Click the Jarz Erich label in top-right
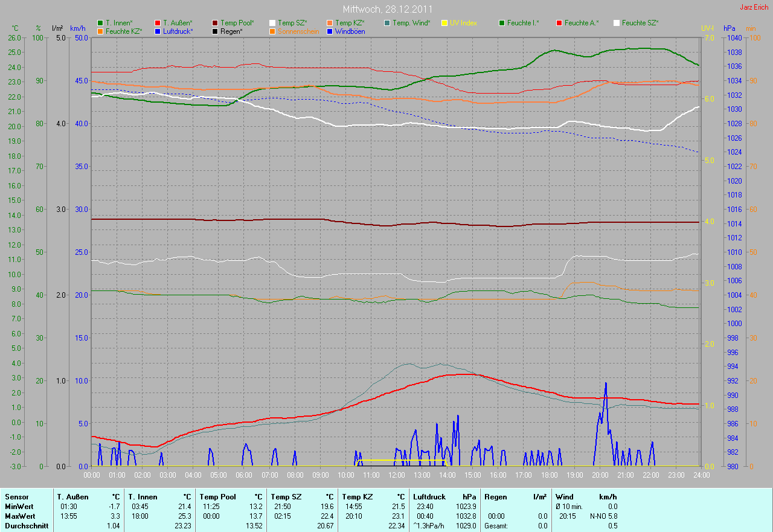 point(754,7)
